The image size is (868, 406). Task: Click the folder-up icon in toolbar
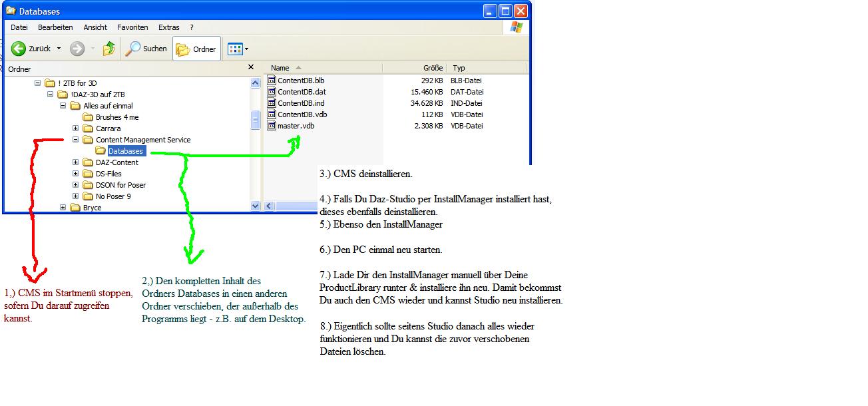109,49
